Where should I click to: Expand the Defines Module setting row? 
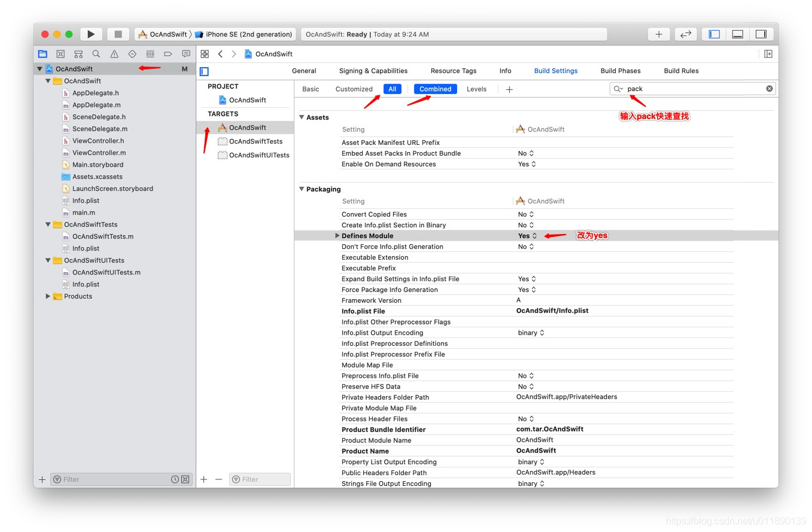[337, 236]
